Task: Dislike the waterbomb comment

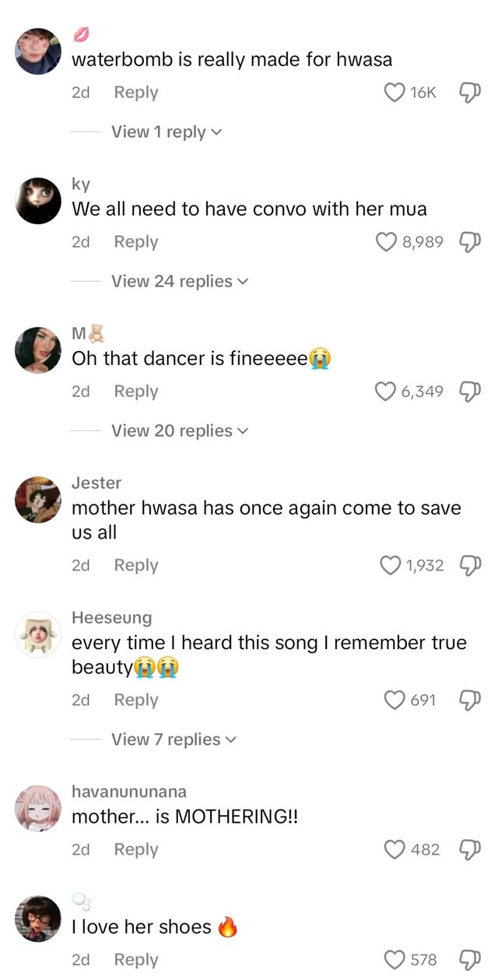Action: [x=470, y=92]
